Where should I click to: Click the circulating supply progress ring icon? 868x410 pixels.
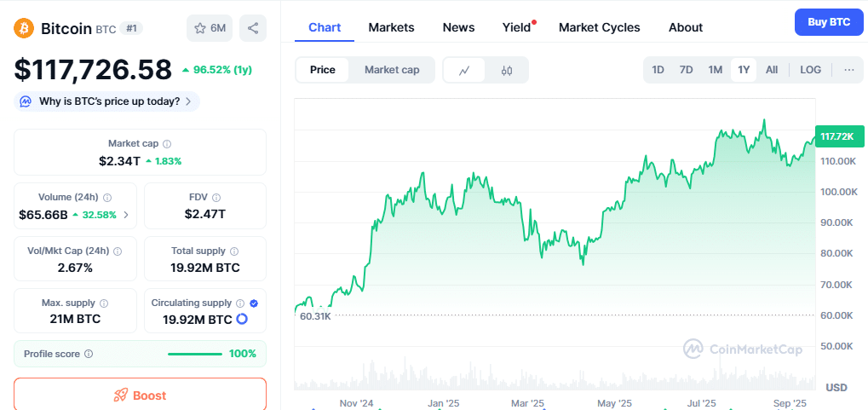(x=242, y=320)
